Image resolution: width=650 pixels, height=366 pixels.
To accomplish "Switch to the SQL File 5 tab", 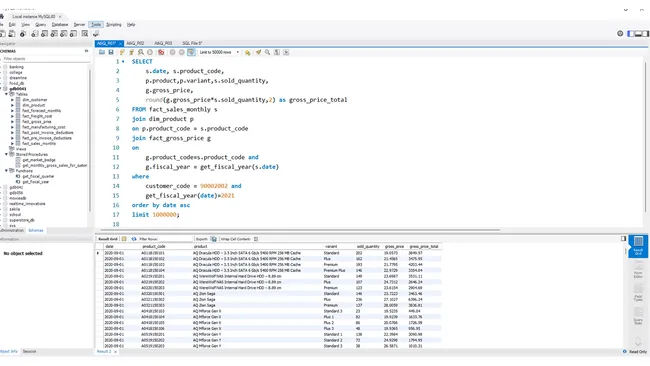I will click(192, 43).
